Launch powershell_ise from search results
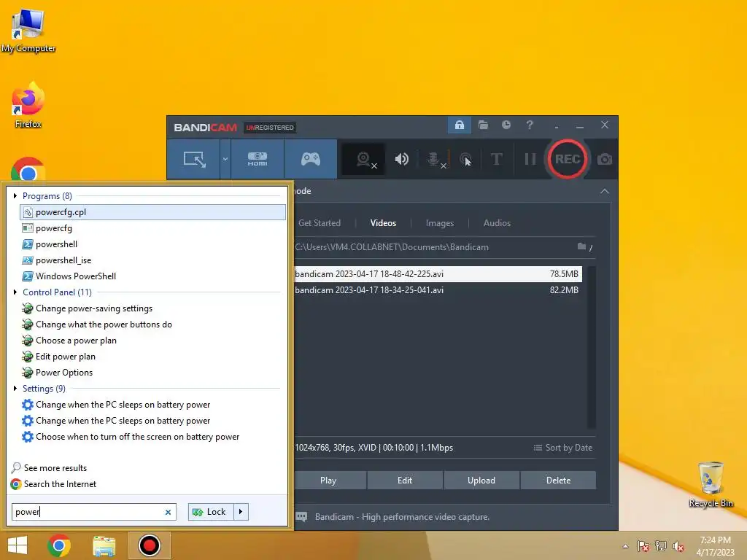 coord(152,260)
